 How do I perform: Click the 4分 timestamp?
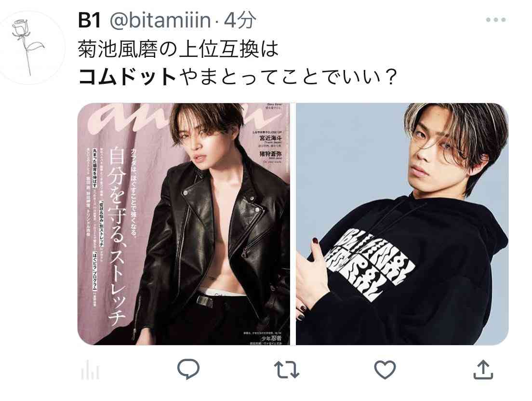pos(240,20)
